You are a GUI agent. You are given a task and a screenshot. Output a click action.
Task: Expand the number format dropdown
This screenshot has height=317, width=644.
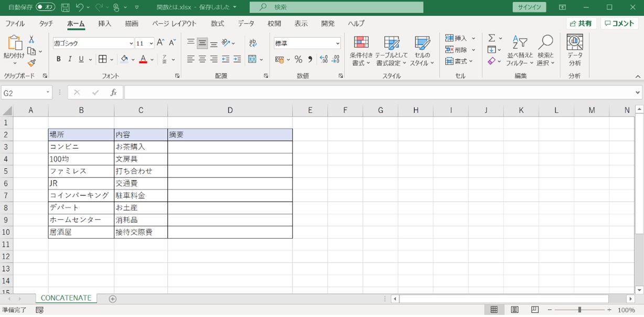(337, 43)
